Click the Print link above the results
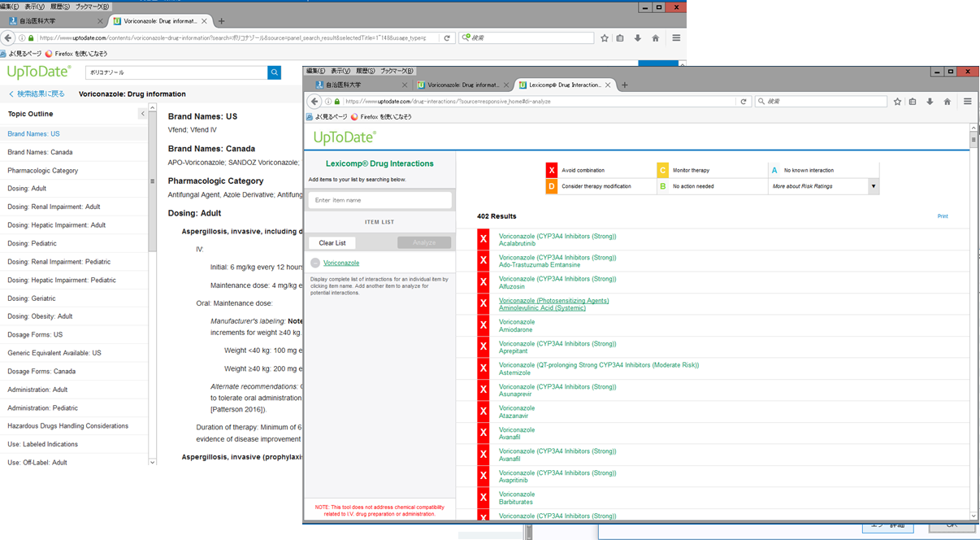The height and width of the screenshot is (540, 980). click(942, 216)
